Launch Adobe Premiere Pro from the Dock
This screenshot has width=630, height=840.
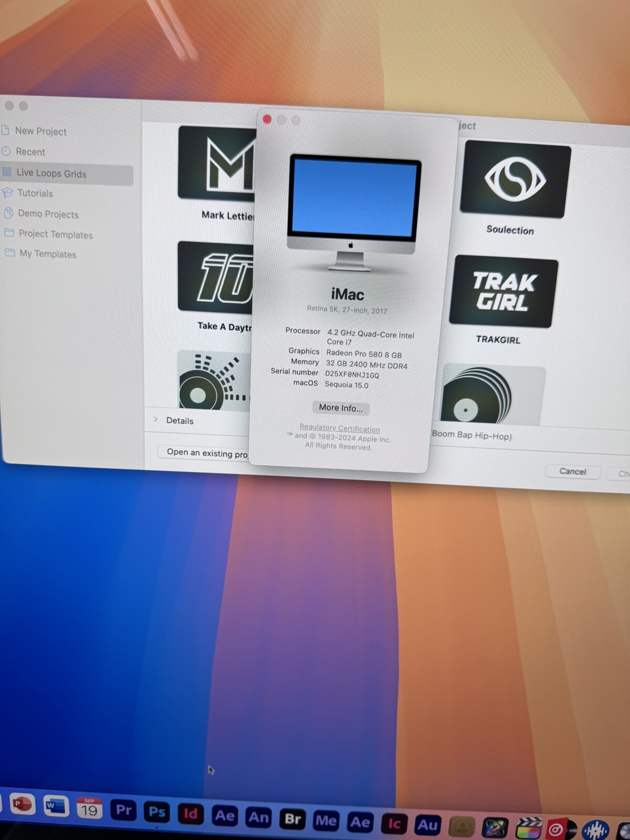pos(123,810)
